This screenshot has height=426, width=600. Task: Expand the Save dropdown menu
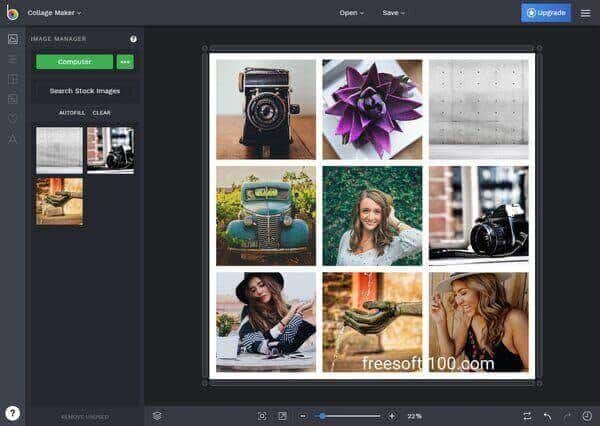(x=393, y=13)
